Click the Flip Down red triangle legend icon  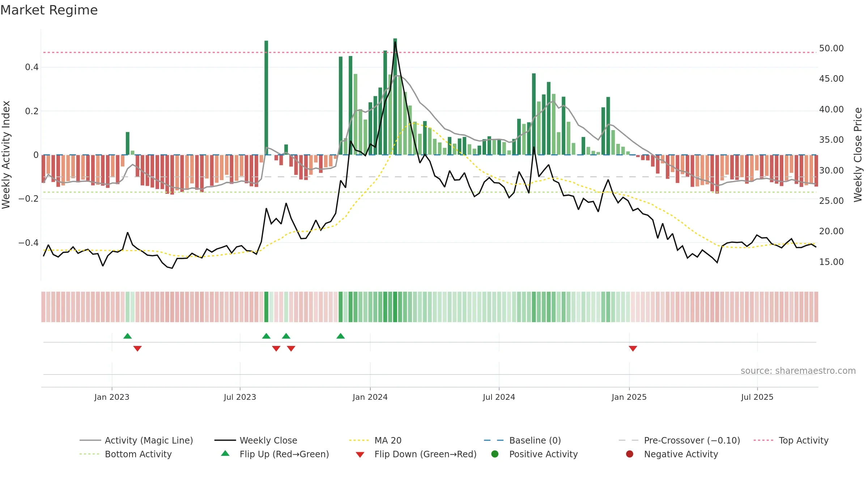click(360, 455)
